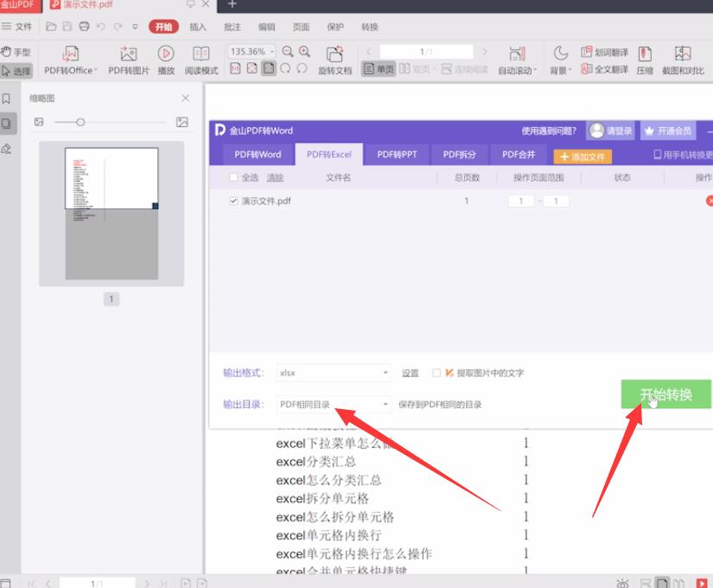Select the 手型 hand tool
This screenshot has width=713, height=588.
coord(16,51)
